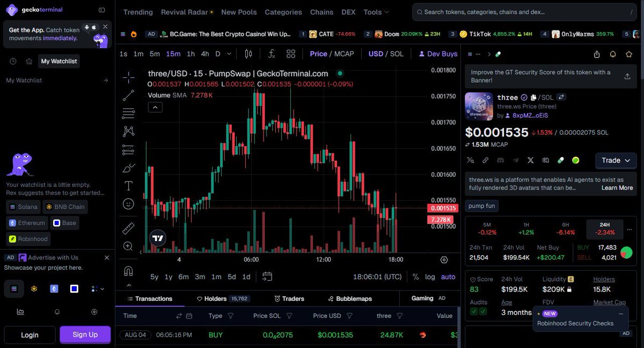Open the forecasting and measurement tools
This screenshot has height=348, width=644.
tap(128, 149)
